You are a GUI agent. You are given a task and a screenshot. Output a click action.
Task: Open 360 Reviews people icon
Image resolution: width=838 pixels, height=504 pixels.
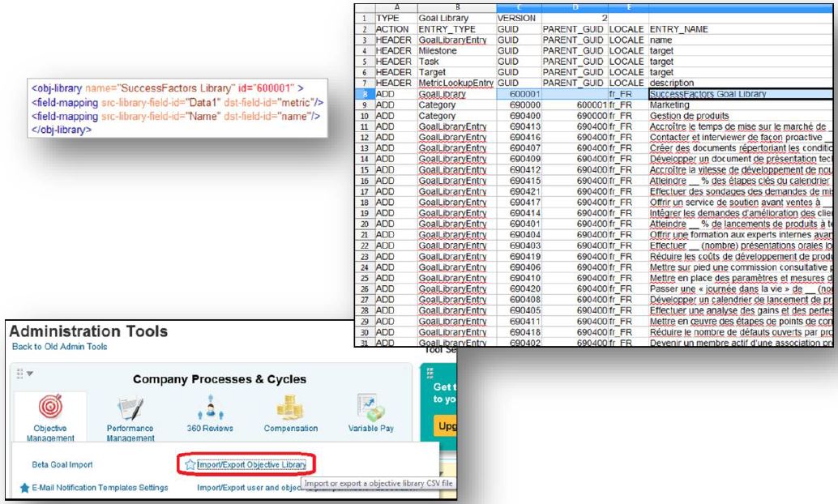[x=210, y=408]
